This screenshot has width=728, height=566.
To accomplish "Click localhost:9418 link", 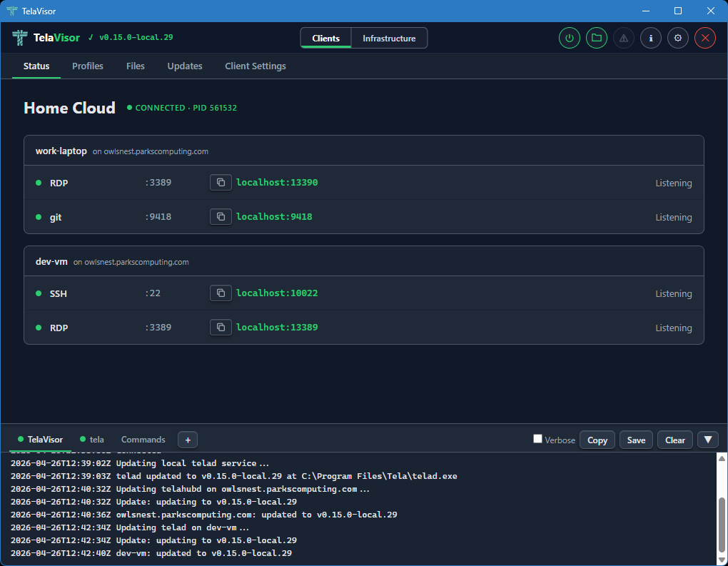I will [274, 217].
